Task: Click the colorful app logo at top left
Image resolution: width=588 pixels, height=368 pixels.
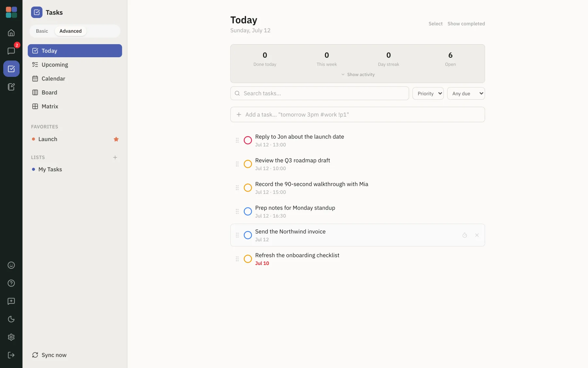Action: tap(11, 12)
